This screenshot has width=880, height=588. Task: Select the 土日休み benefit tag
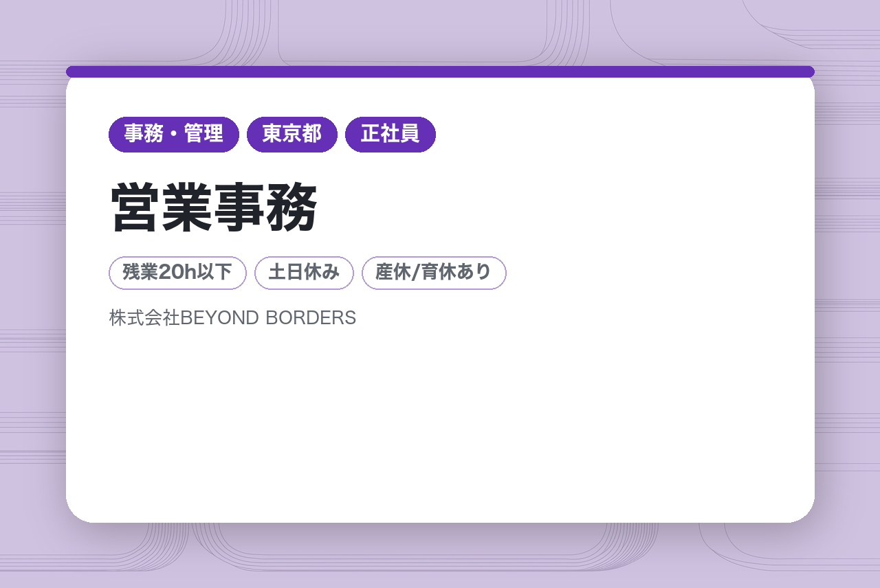tap(304, 273)
